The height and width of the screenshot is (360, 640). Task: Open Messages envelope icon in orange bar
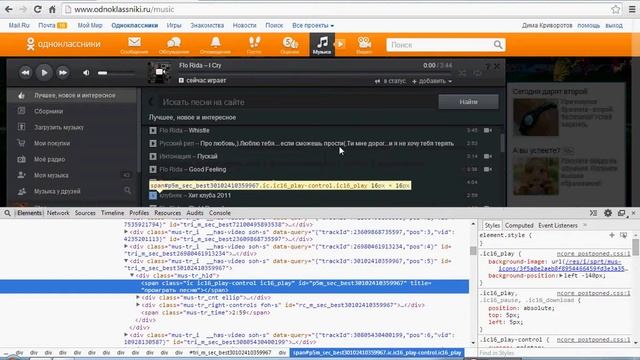click(134, 44)
